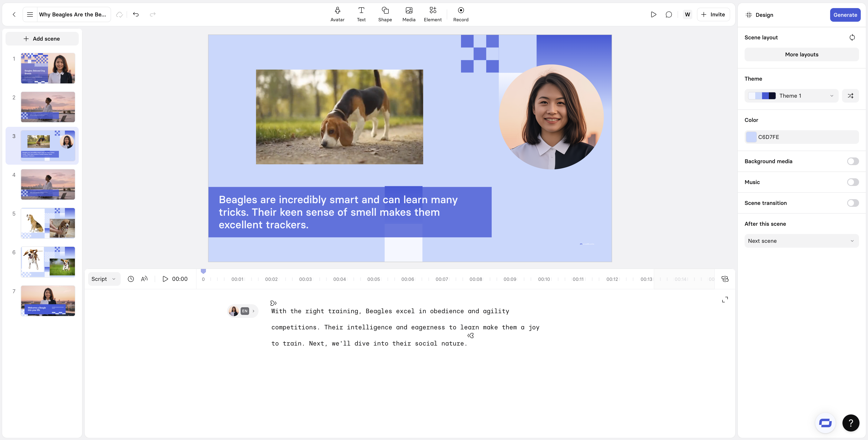The image size is (868, 440).
Task: Open the Element tool
Action: (x=433, y=14)
